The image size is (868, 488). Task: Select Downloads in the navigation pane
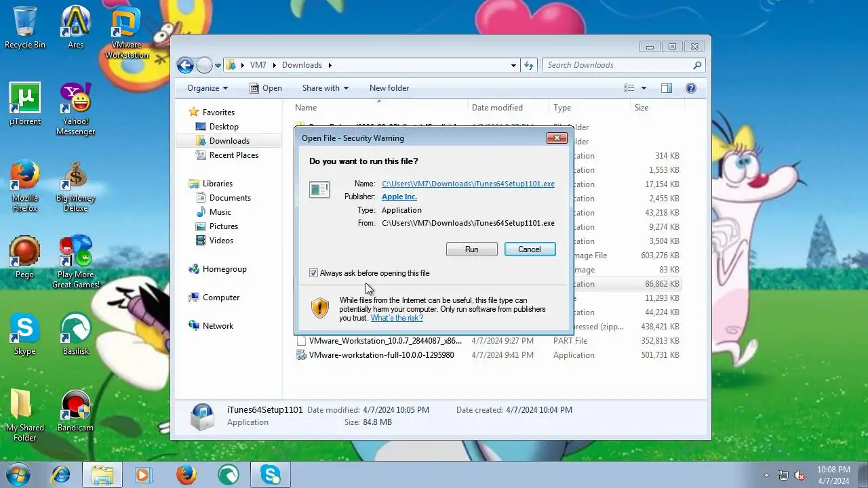[229, 141]
